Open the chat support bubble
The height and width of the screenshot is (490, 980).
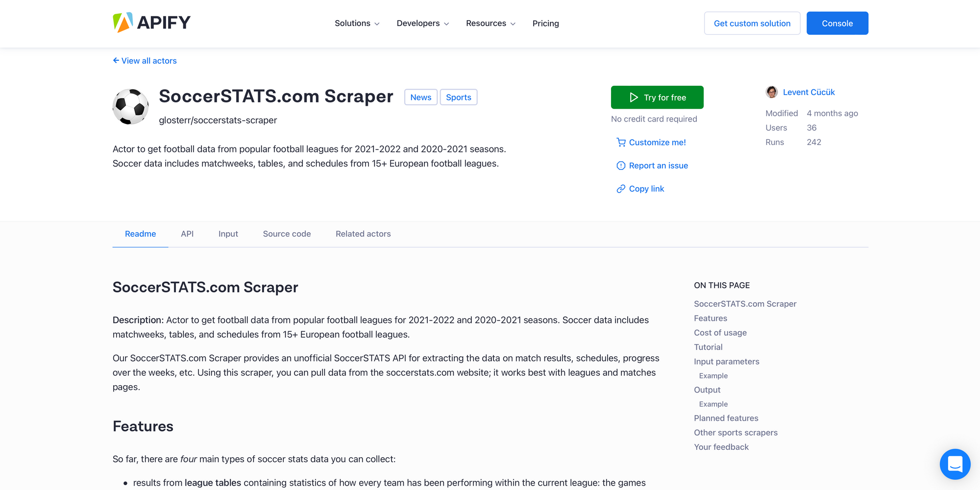(955, 464)
